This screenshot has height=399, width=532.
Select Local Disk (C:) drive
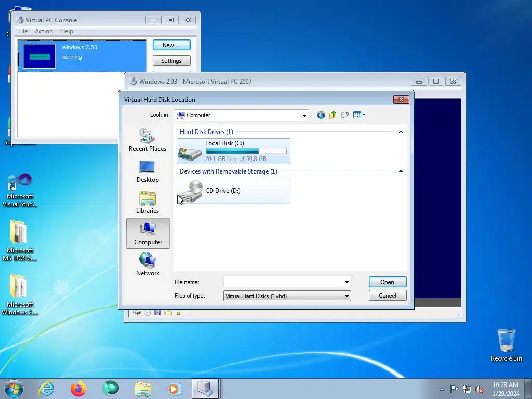click(x=233, y=151)
